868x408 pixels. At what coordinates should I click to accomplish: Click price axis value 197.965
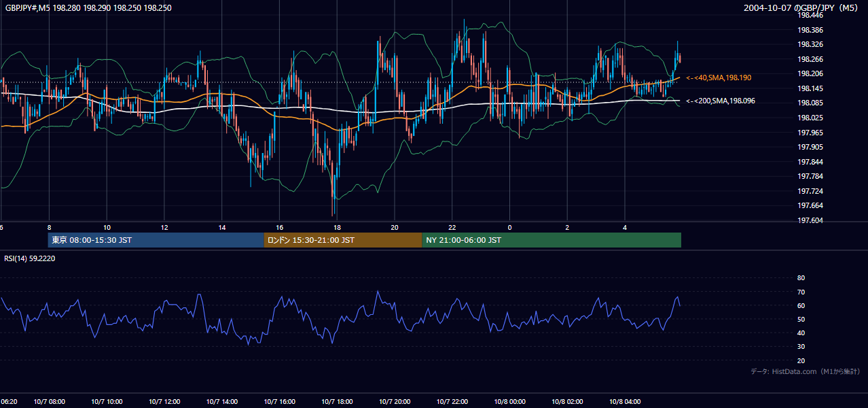tap(810, 133)
